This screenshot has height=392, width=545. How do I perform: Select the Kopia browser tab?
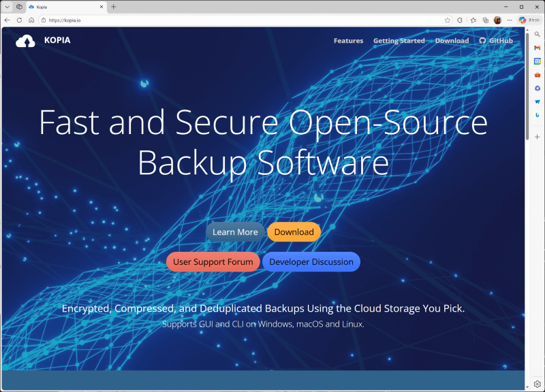(x=66, y=7)
